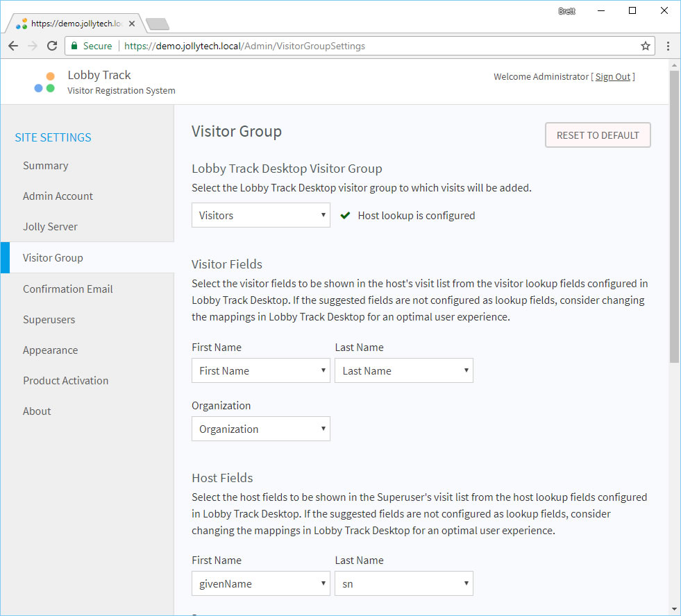Select Visitor Group in sidebar
The height and width of the screenshot is (616, 681).
(x=87, y=258)
